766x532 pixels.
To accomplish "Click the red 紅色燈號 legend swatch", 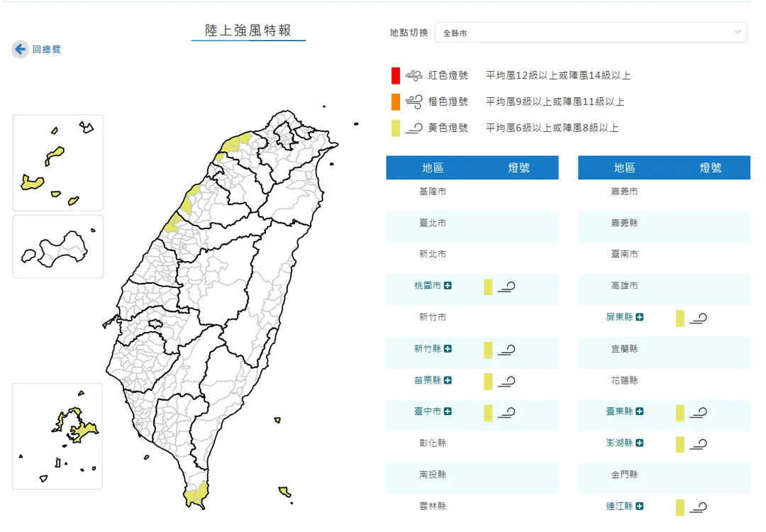I will coord(396,76).
